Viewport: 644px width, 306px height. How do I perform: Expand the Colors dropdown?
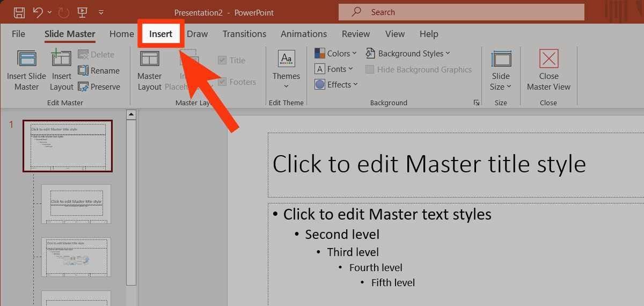coord(335,54)
